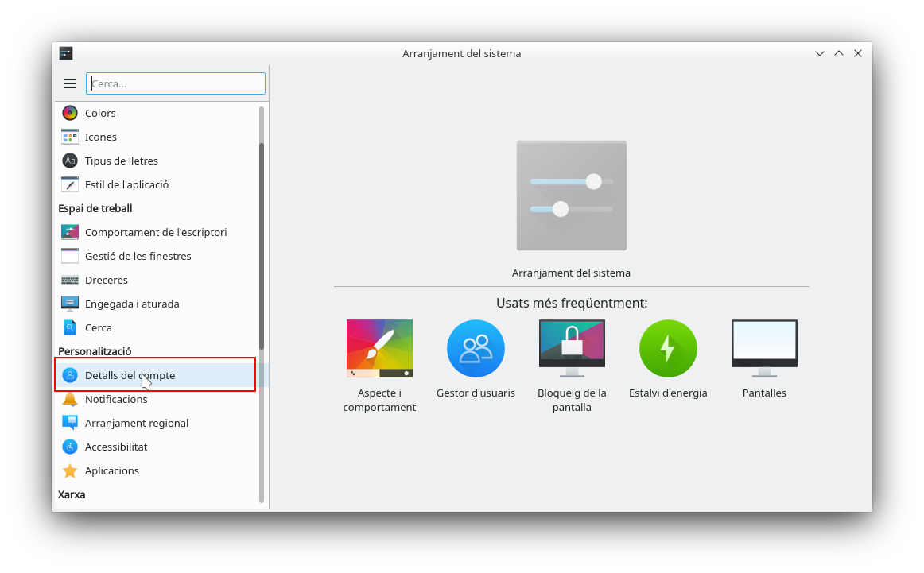The image size is (924, 573).
Task: Launch Gestor d'usuaris from frequently used
Action: pyautogui.click(x=476, y=350)
